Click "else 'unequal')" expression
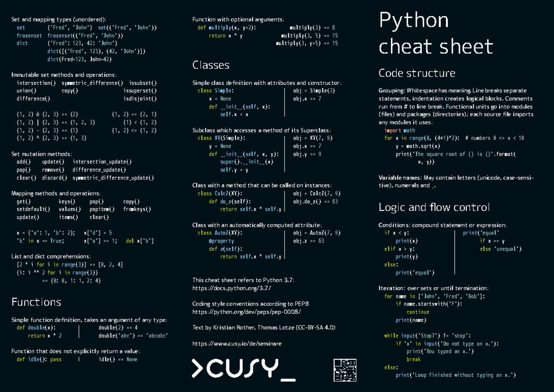 coord(501,249)
